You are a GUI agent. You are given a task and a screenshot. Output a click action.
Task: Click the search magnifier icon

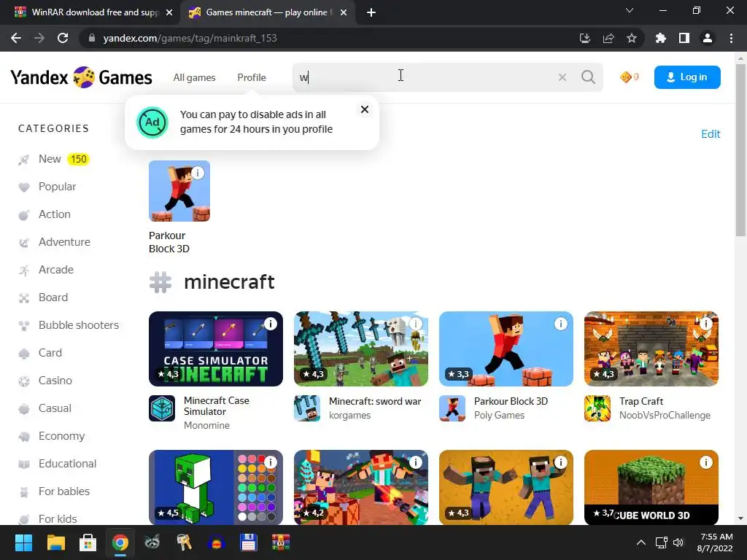point(588,77)
